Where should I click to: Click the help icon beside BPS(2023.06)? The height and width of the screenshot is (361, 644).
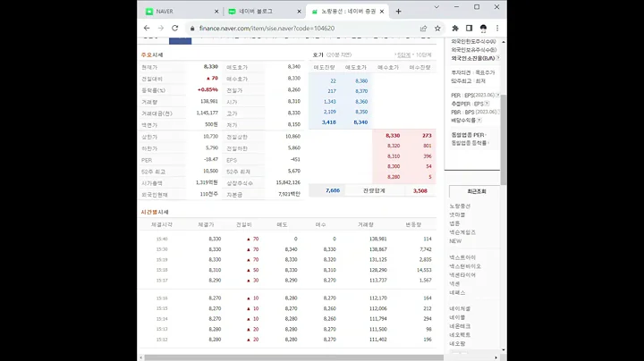(x=498, y=112)
